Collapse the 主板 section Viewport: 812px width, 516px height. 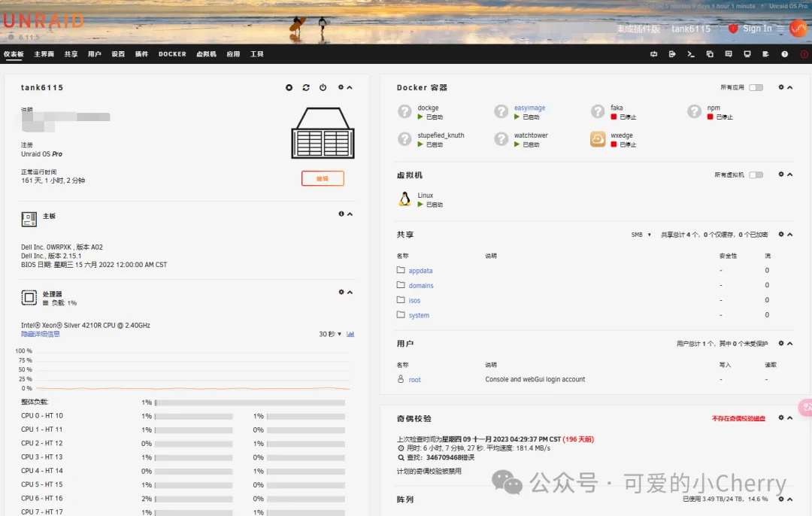350,214
